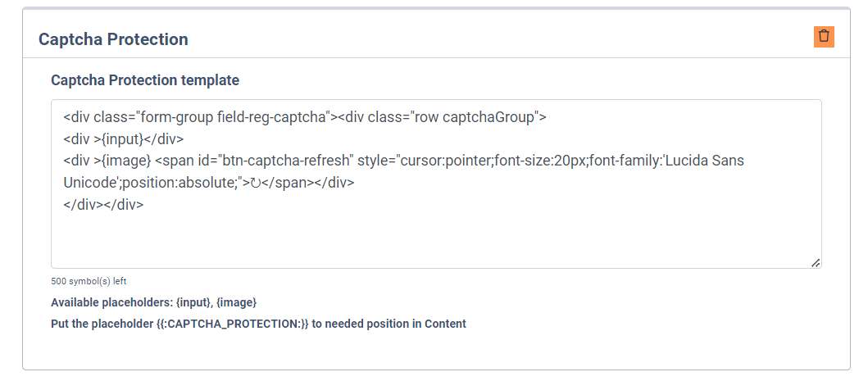Place cursor on "captchaGroup" in the template

(488, 117)
